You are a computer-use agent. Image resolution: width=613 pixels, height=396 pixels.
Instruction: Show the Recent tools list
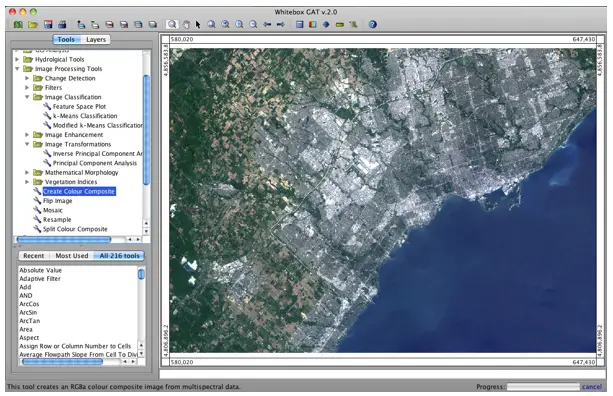pyautogui.click(x=33, y=256)
